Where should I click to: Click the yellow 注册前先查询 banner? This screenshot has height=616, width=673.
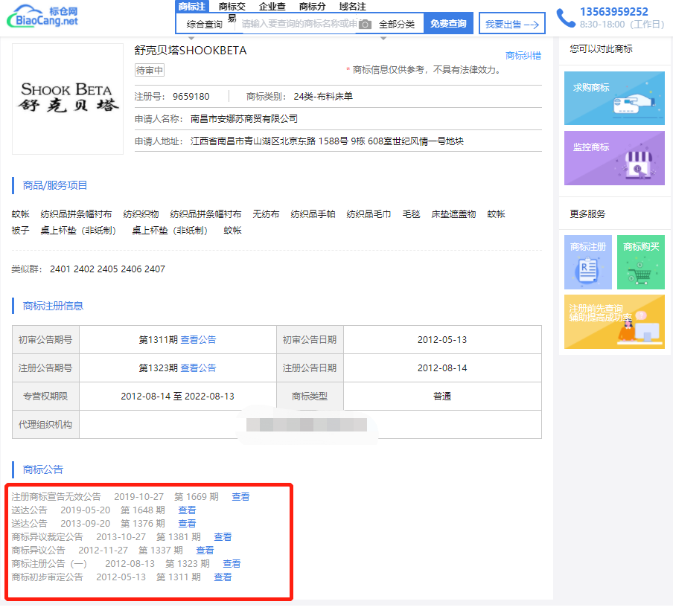point(614,321)
